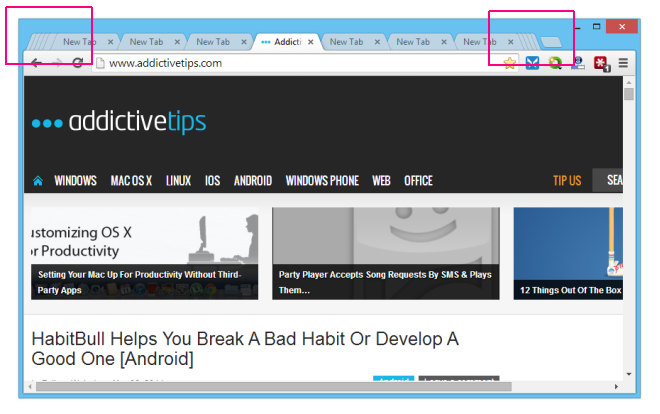Open the Chrome hamburger menu
Viewport: 660px width, 414px height.
623,63
